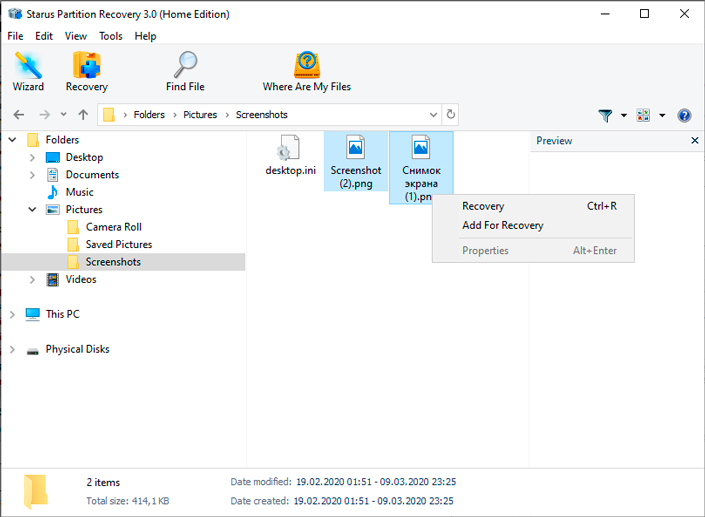Open the Find File search tool

coord(185,72)
